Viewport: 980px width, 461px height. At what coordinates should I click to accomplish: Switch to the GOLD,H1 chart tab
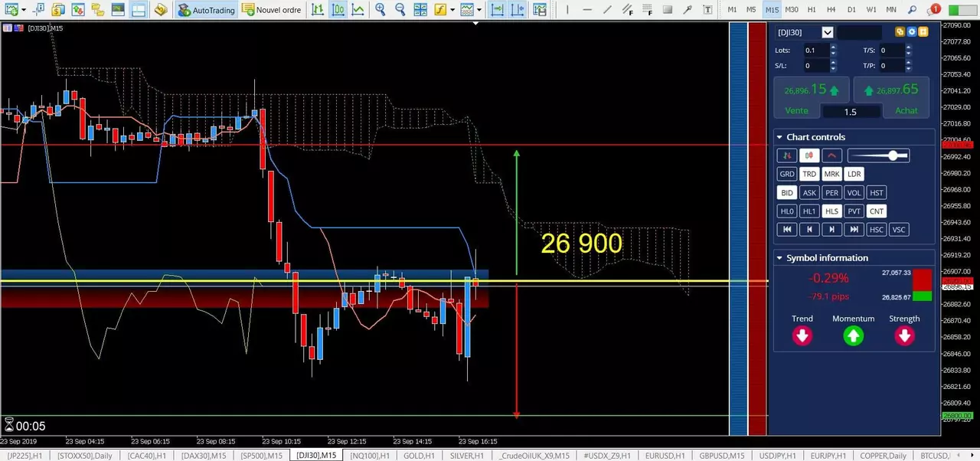(418, 456)
